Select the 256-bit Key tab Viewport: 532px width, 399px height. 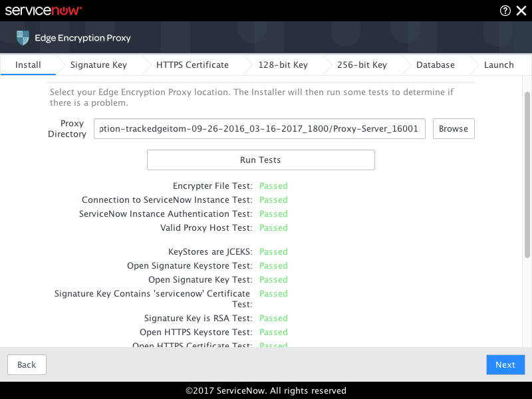(362, 65)
